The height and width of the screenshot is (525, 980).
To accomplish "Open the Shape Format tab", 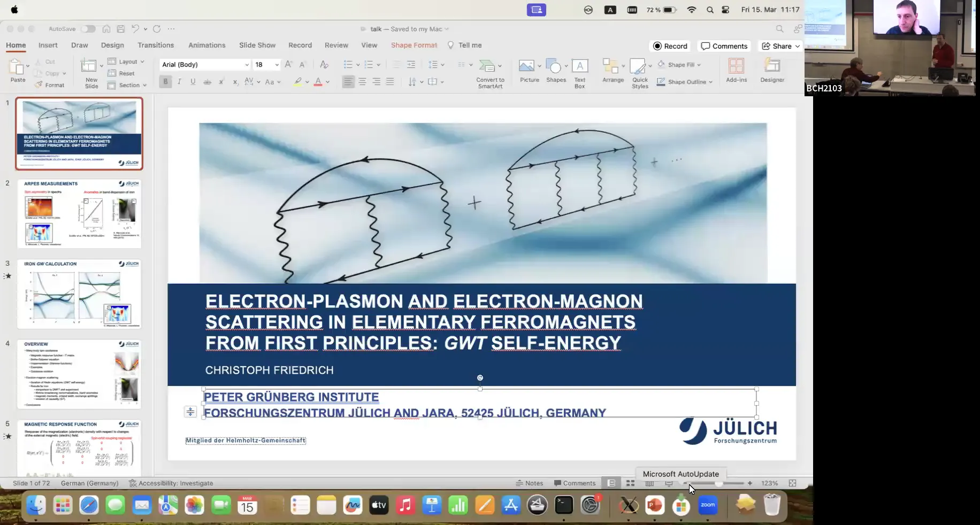I will pyautogui.click(x=414, y=45).
